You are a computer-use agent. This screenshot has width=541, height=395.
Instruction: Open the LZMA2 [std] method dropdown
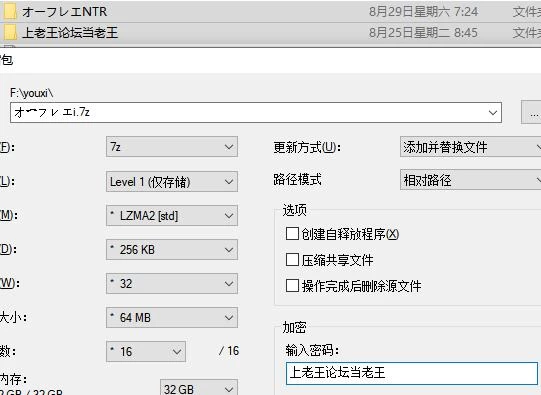pos(172,216)
